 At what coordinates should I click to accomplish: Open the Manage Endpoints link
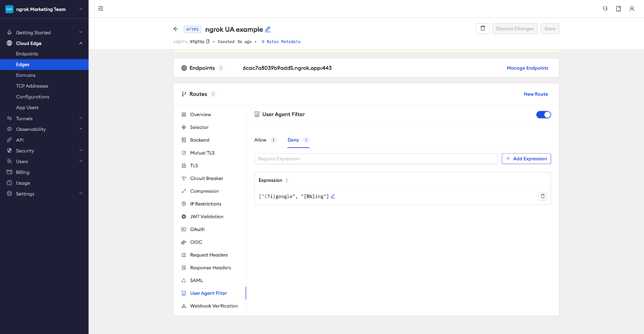[527, 68]
